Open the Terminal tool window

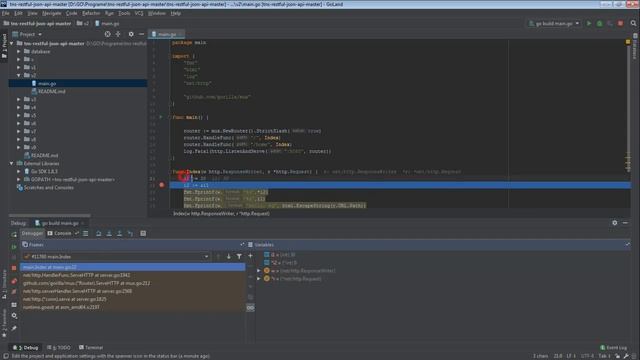click(91, 347)
